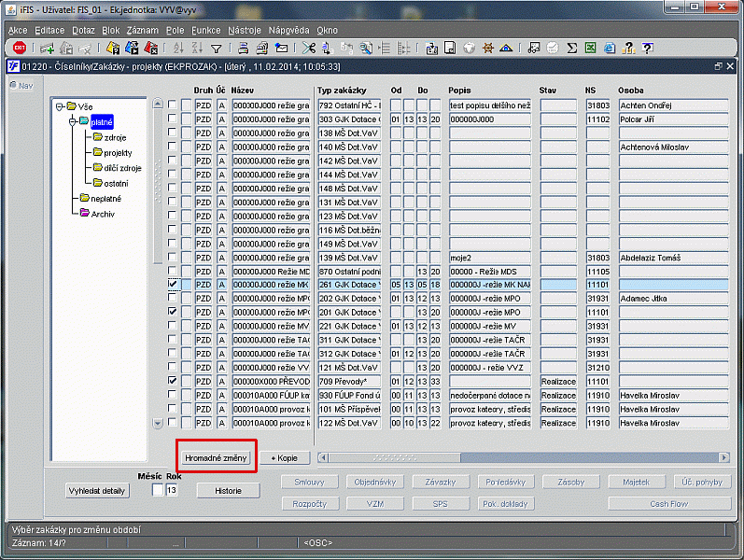The height and width of the screenshot is (560, 744).
Task: Check the checkbox for row 122 MŠ Dot.VaV
Action: pos(173,422)
